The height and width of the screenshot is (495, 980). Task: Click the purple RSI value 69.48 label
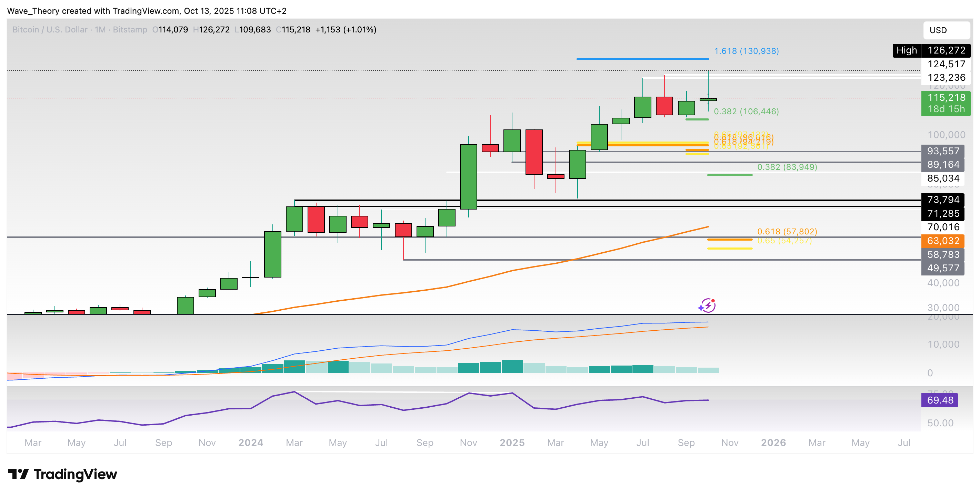point(940,400)
